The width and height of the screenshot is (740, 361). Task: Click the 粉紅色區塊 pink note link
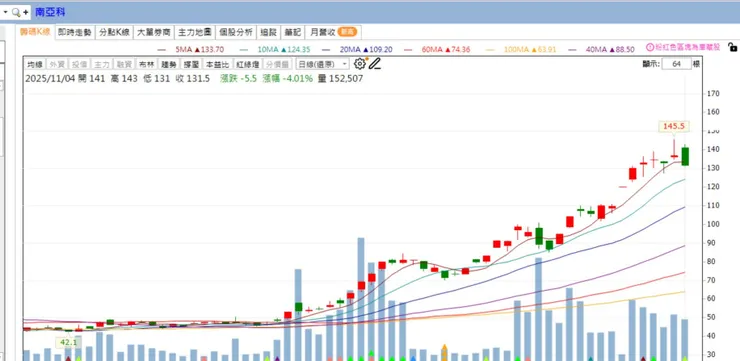coord(688,47)
